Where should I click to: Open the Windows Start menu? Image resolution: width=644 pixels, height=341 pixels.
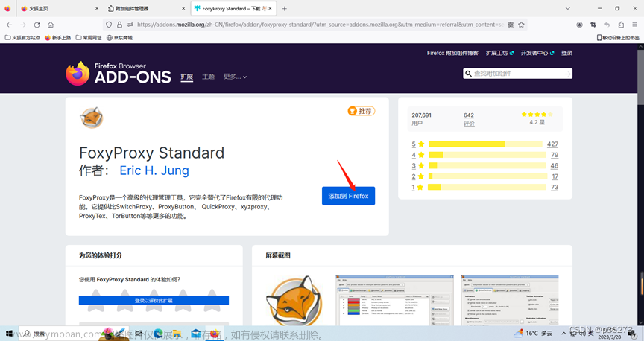click(x=9, y=334)
